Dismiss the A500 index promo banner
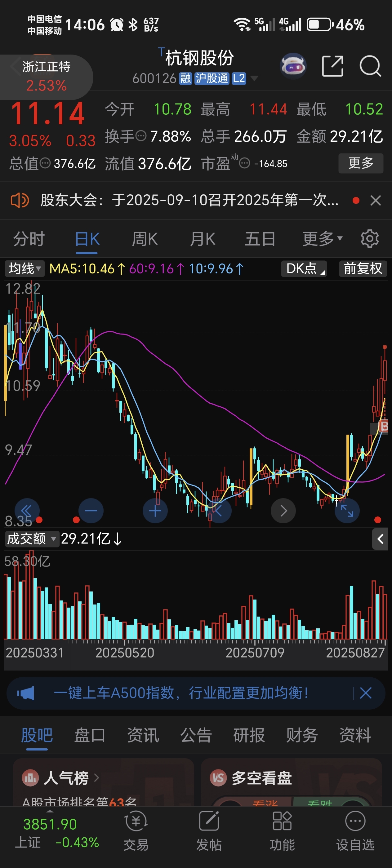Image resolution: width=392 pixels, height=868 pixels. tap(366, 693)
